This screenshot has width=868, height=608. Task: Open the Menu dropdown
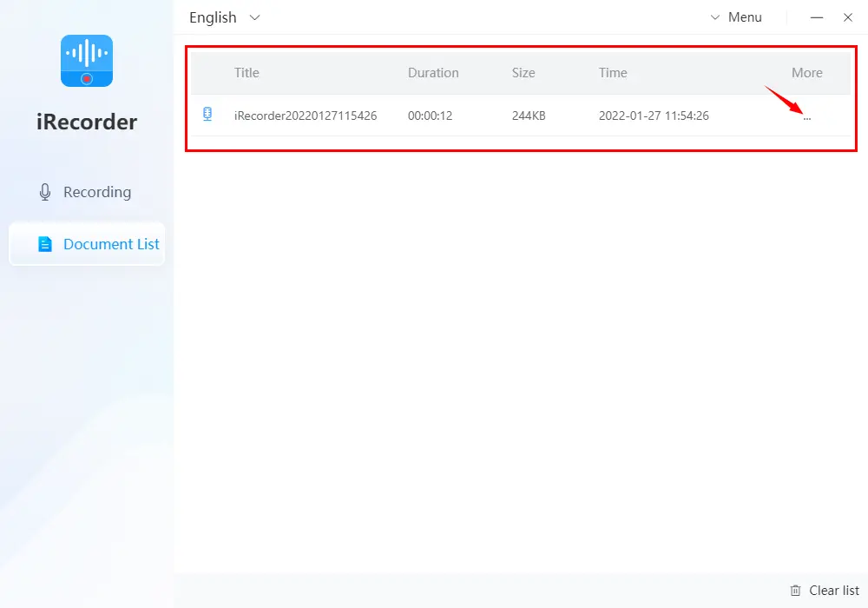coord(744,17)
